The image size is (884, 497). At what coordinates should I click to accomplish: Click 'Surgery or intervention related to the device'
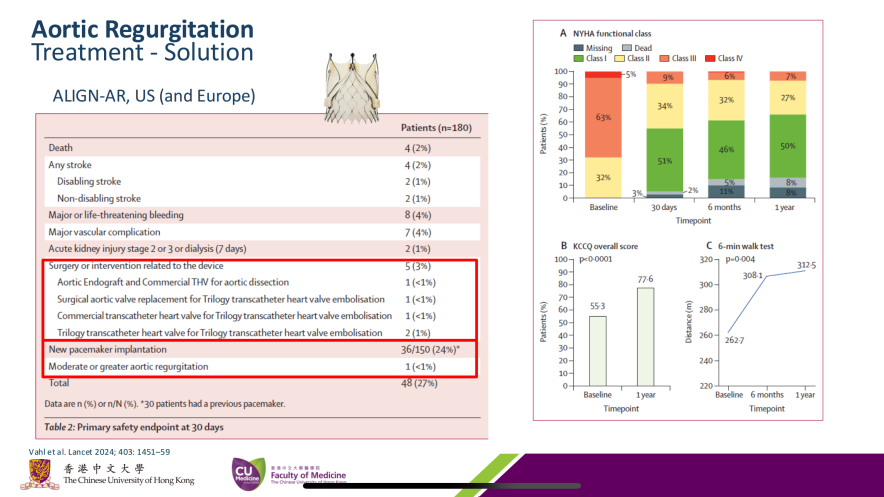pos(136,265)
